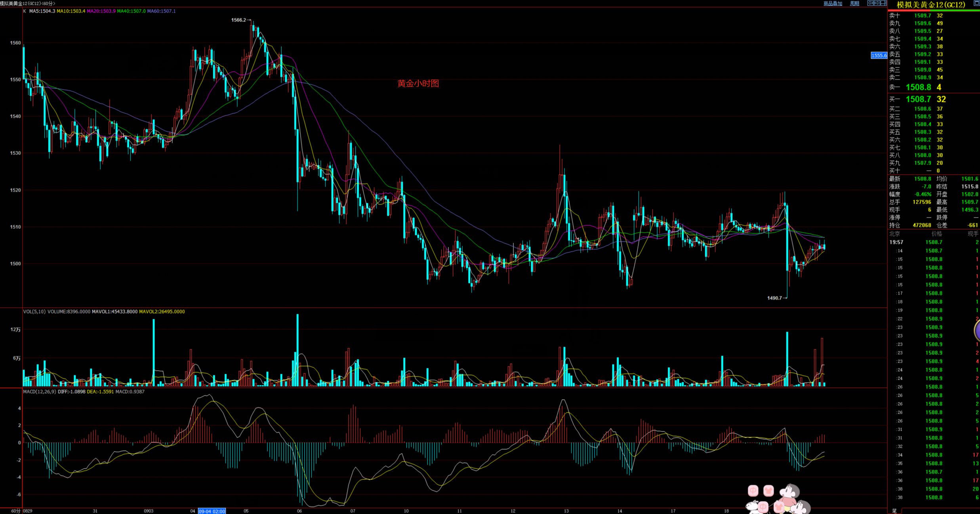This screenshot has height=514, width=980.
Task: Click the 19:57 trade row in tick list
Action: tap(934, 242)
